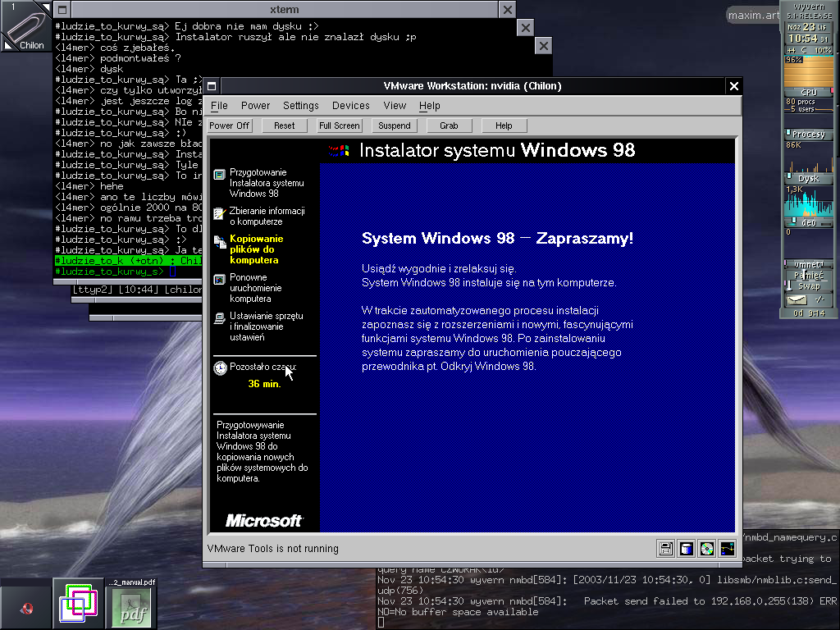This screenshot has height=630, width=840.
Task: Suspend the virtual machine
Action: (x=394, y=126)
